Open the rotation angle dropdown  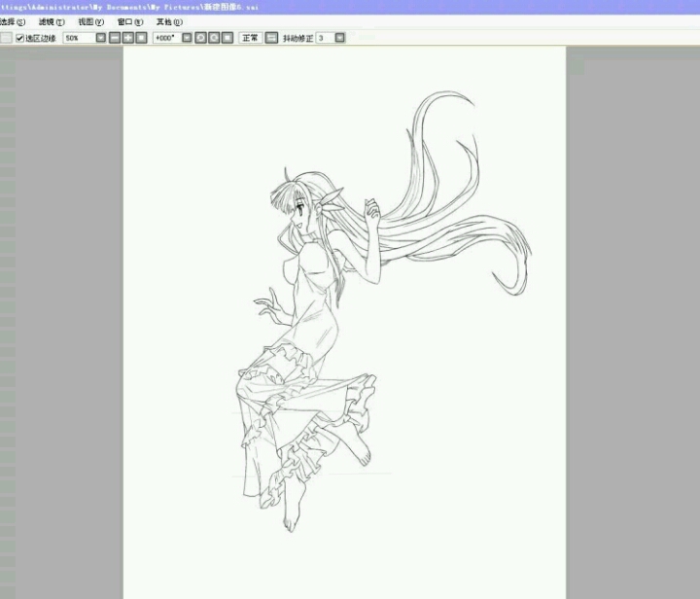pos(187,38)
